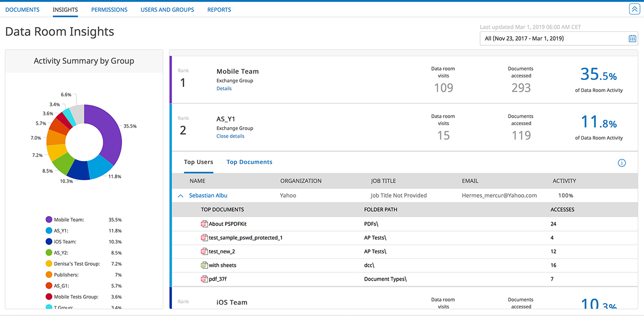644x316 pixels.
Task: Open the date range calendar icon
Action: click(x=632, y=38)
